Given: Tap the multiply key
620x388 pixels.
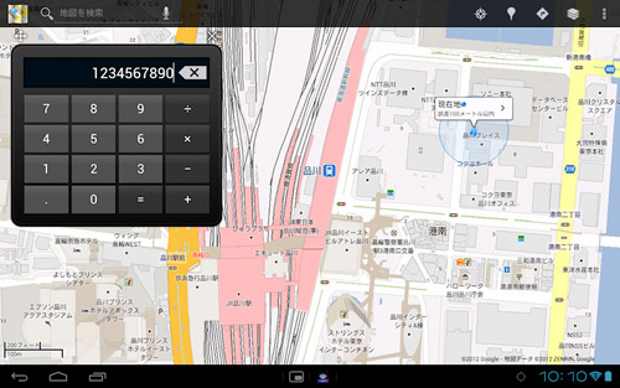Looking at the screenshot, I should click(x=187, y=139).
